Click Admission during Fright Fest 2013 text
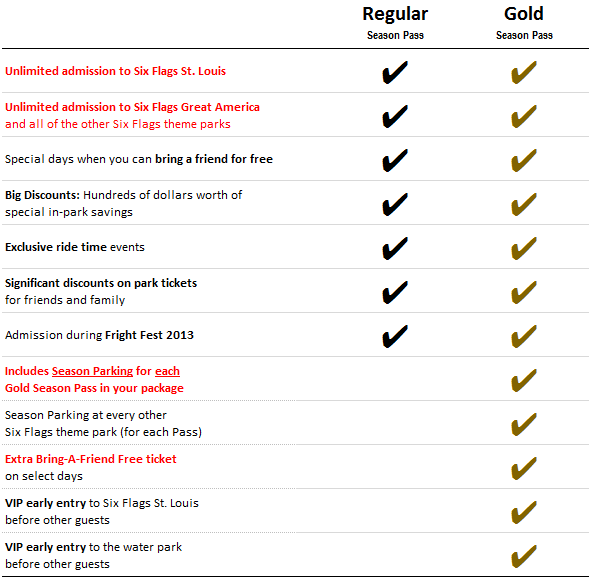 click(x=99, y=335)
